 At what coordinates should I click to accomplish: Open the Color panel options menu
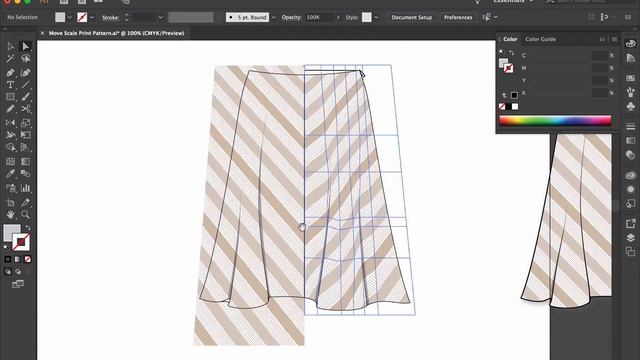point(615,39)
